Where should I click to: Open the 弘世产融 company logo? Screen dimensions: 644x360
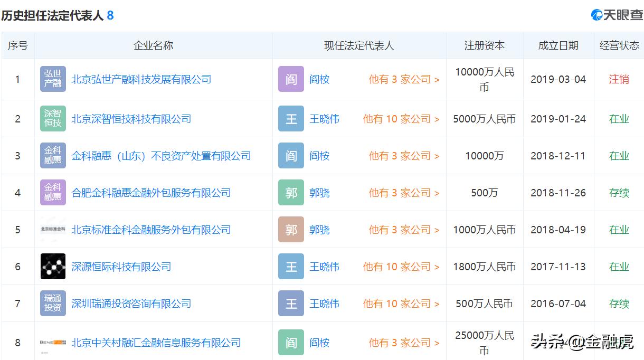[52, 79]
